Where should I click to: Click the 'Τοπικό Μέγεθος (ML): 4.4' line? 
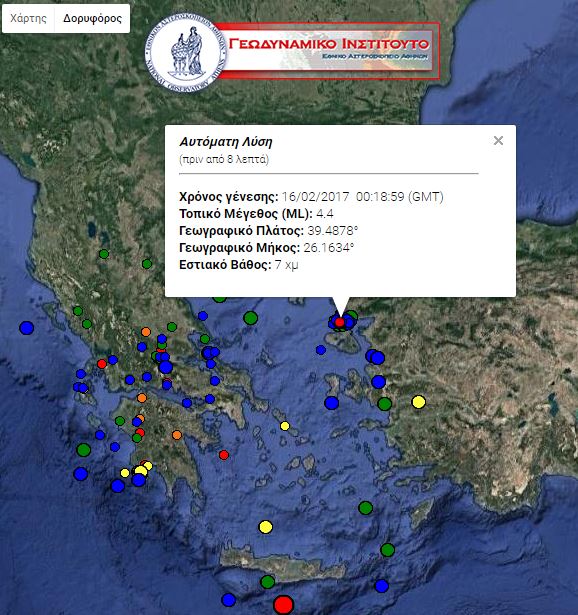tap(256, 214)
